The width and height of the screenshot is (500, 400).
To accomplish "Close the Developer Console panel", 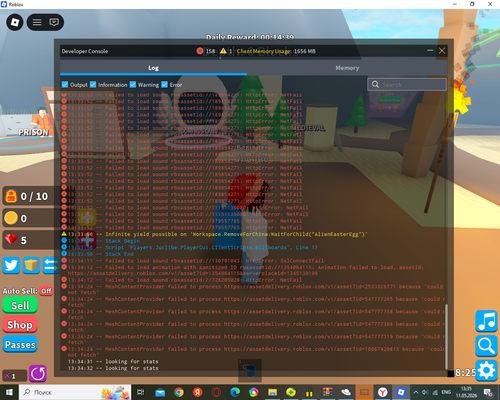I will tap(442, 51).
